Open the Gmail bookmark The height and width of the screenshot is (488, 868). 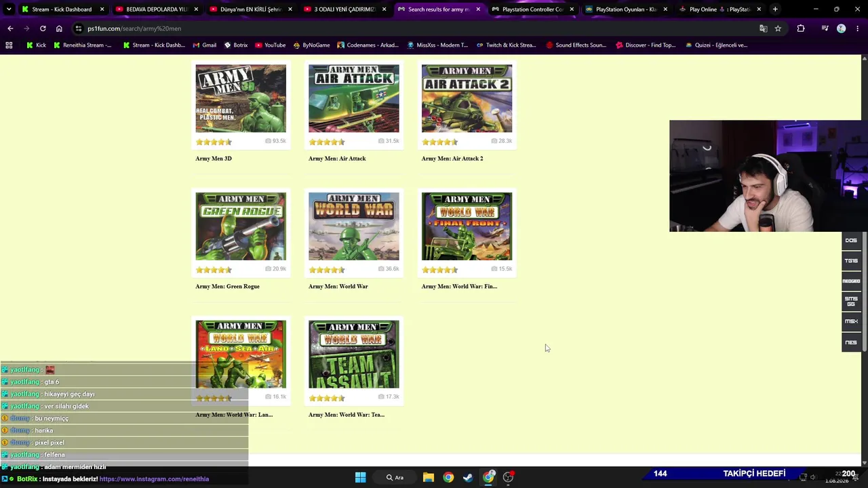[204, 45]
